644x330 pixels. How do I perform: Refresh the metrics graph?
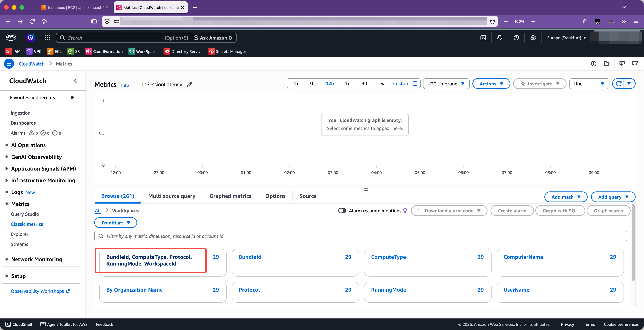tap(619, 84)
